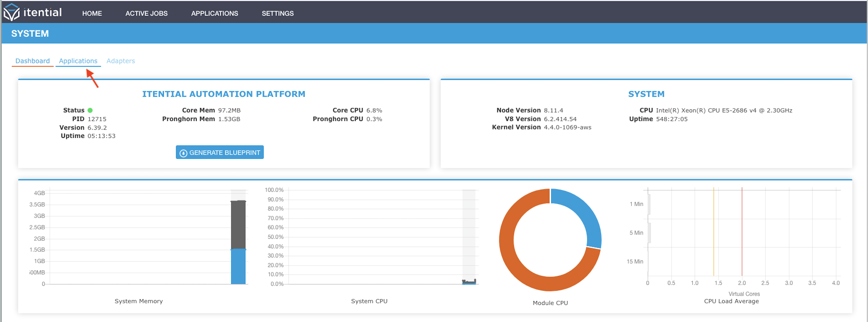Click the System CPU usage bar
This screenshot has height=322, width=868.
click(x=469, y=282)
